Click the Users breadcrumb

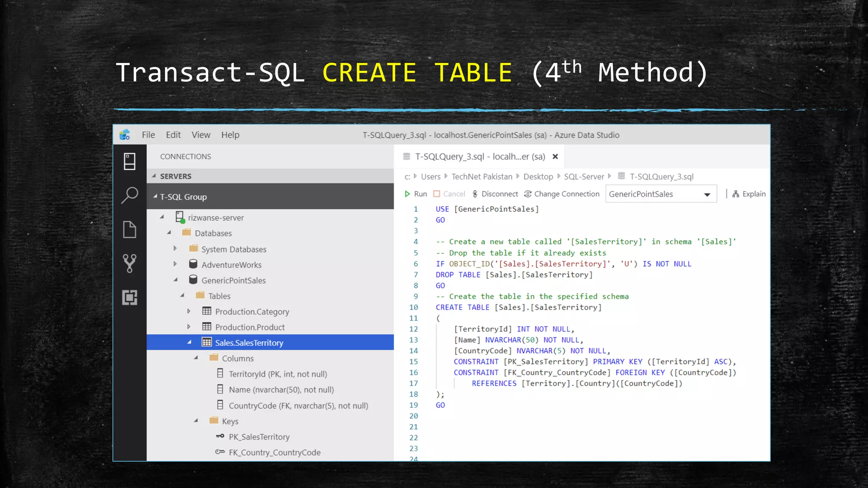point(431,177)
